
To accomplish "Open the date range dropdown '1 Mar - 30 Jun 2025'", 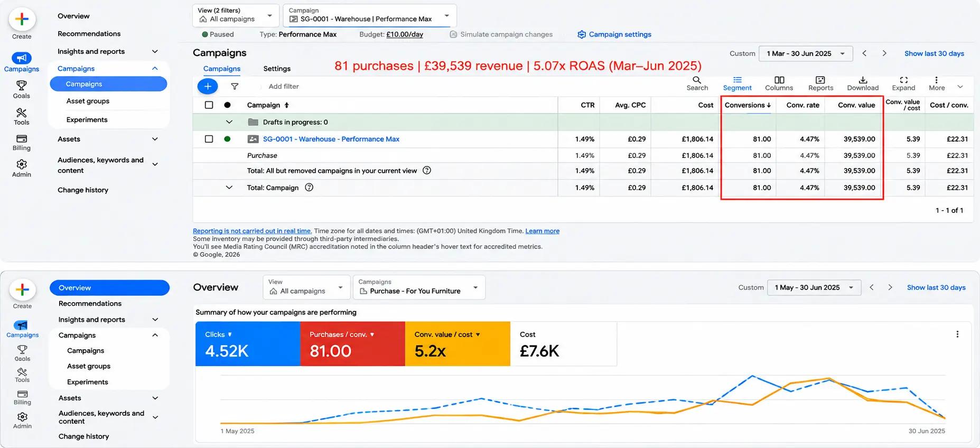I will 806,53.
